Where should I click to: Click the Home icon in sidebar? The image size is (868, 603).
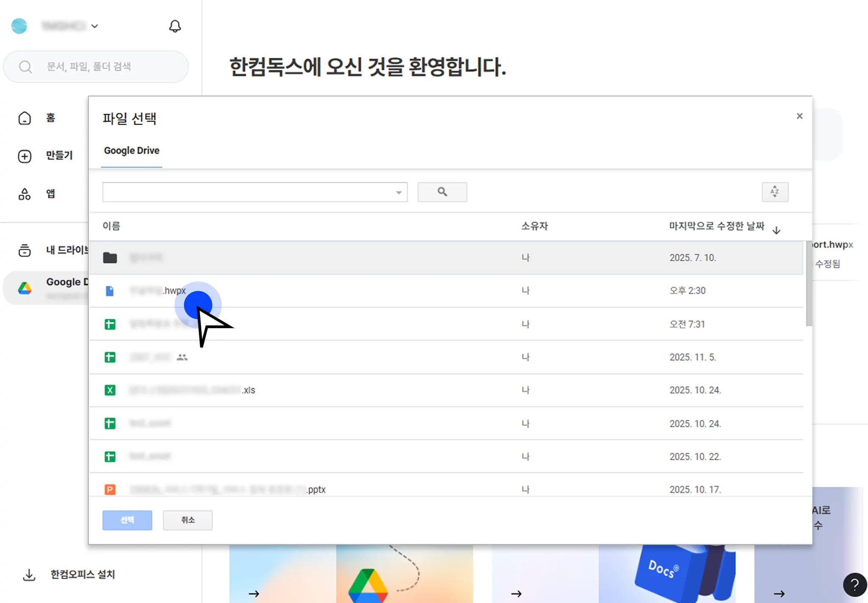click(x=25, y=118)
